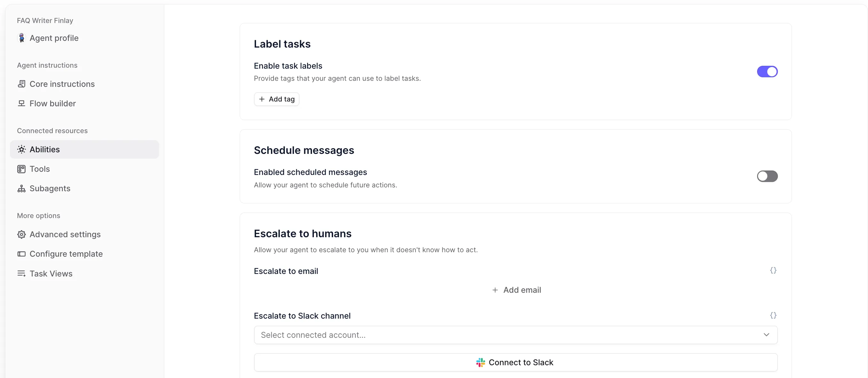Turn on the Enabled scheduled messages toggle
This screenshot has width=868, height=378.
pos(767,176)
